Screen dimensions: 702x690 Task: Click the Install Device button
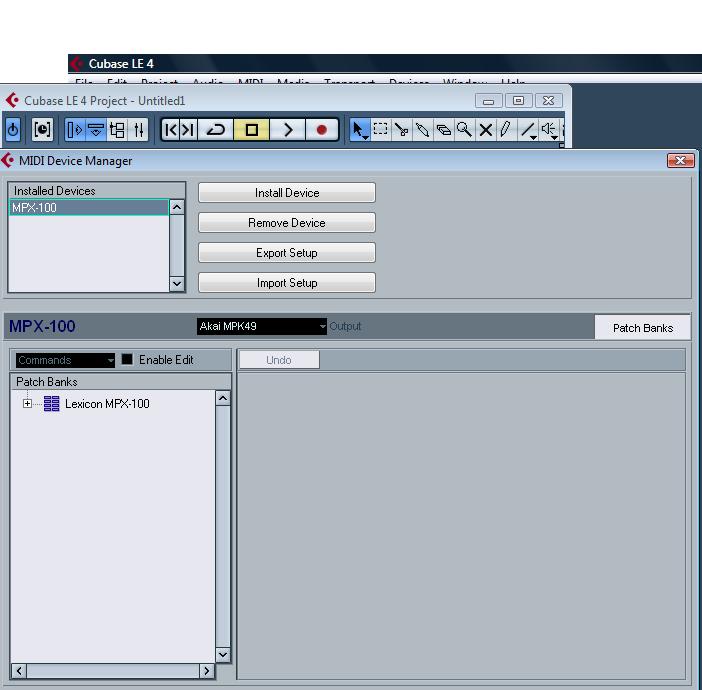[287, 193]
